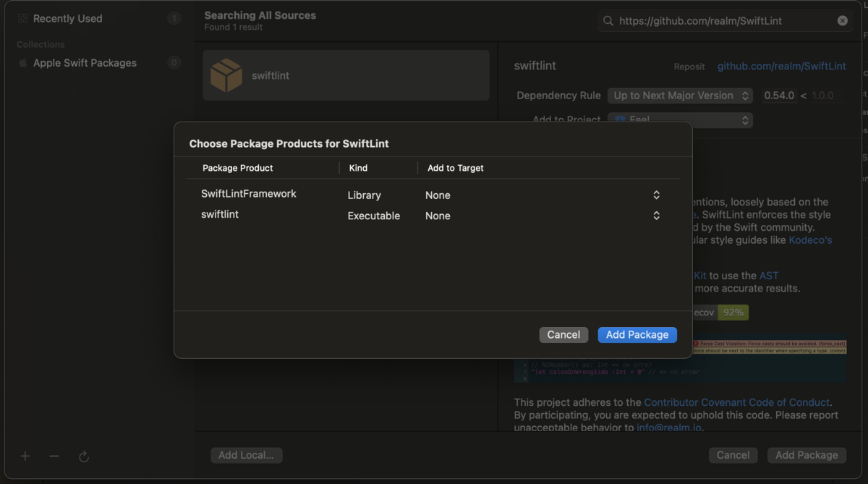Click the Package Product column header
The width and height of the screenshot is (868, 484).
coord(238,168)
